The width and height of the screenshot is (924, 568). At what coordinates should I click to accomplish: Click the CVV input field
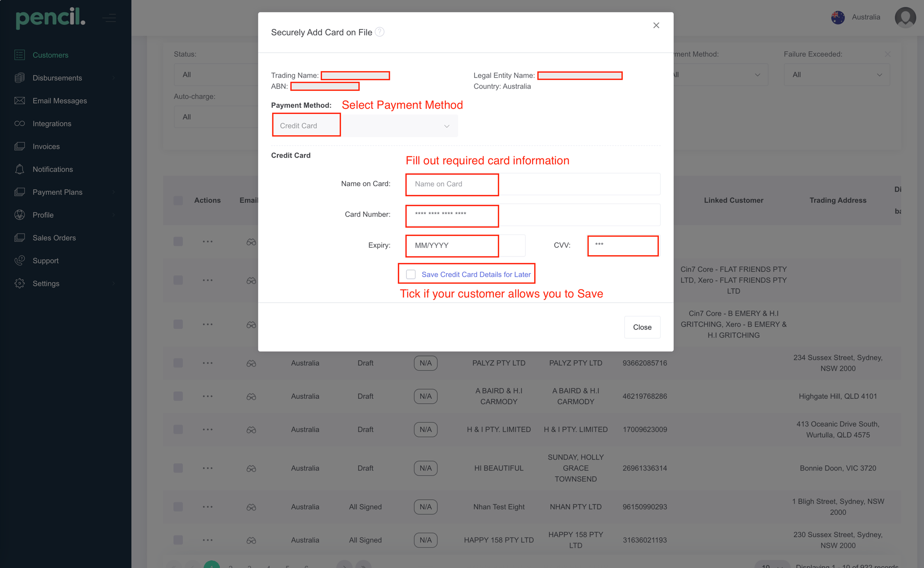coord(623,245)
